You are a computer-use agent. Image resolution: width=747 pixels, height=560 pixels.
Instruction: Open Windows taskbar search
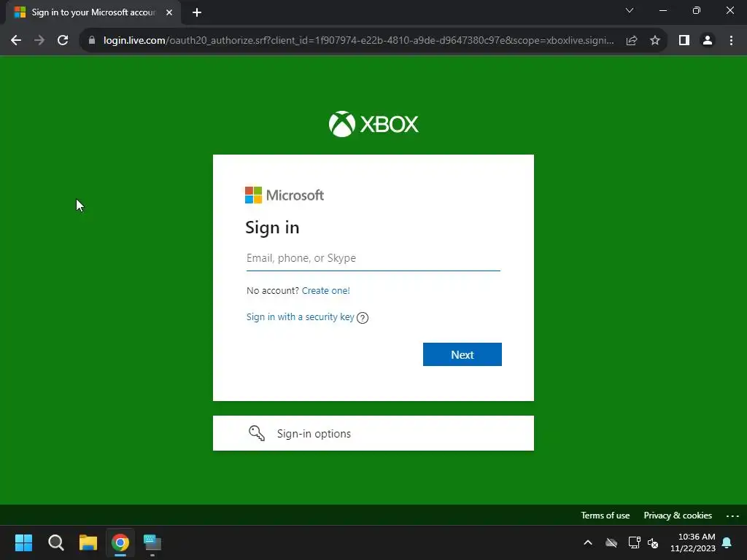pyautogui.click(x=55, y=542)
